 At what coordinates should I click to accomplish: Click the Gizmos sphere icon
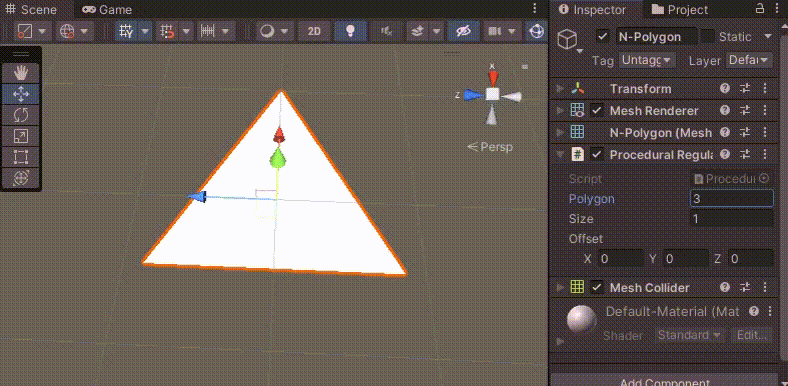pyautogui.click(x=537, y=32)
